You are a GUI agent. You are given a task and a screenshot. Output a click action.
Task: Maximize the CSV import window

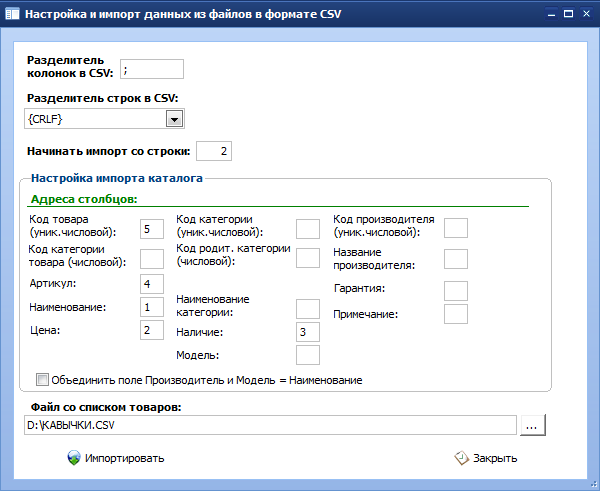(569, 14)
